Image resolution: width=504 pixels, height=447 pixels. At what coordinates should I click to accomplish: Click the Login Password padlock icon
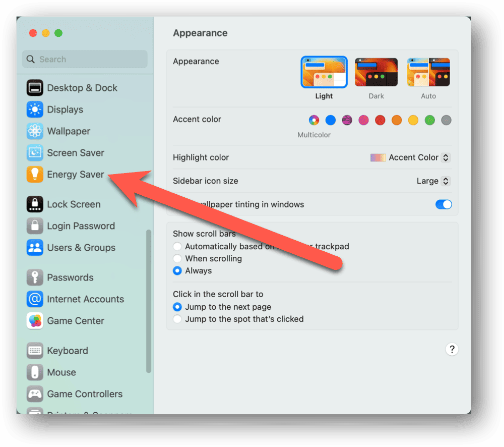click(35, 226)
